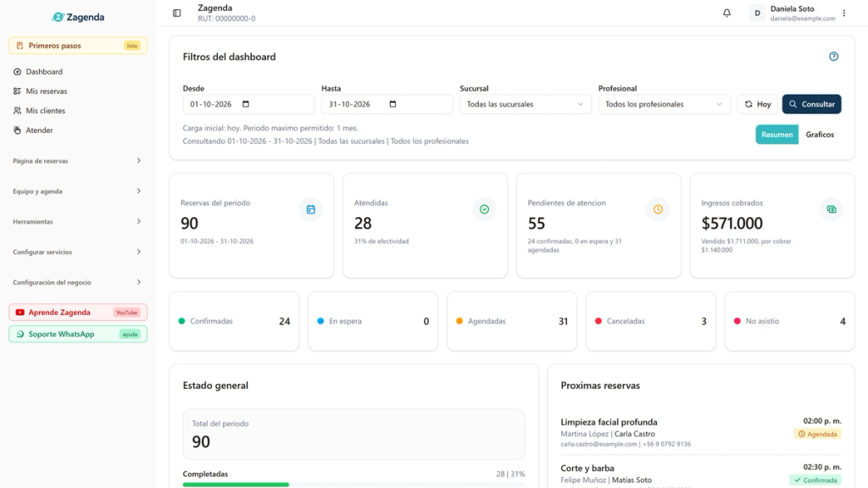Open the Sucursal dropdown

526,104
